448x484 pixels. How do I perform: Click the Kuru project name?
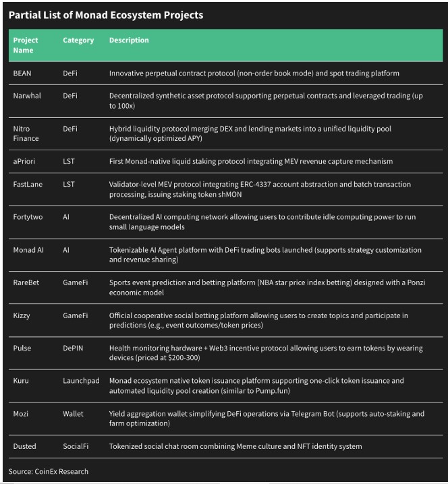21,381
